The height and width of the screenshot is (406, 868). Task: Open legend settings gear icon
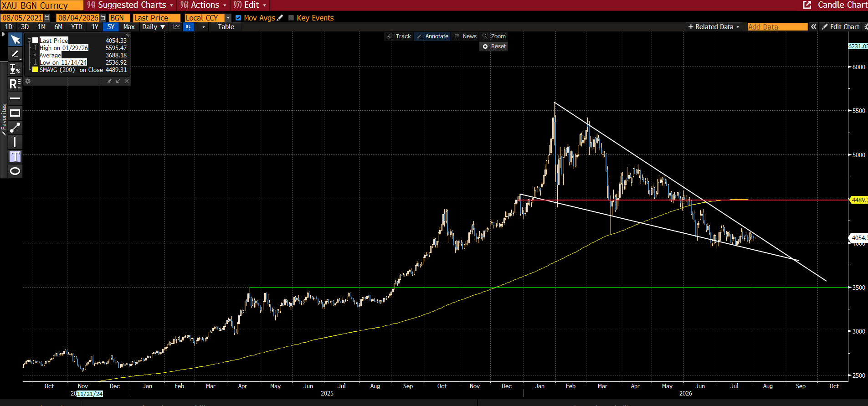(28, 81)
